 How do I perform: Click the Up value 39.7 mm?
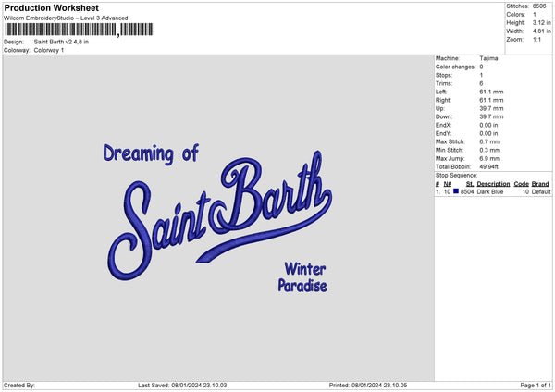(x=491, y=108)
